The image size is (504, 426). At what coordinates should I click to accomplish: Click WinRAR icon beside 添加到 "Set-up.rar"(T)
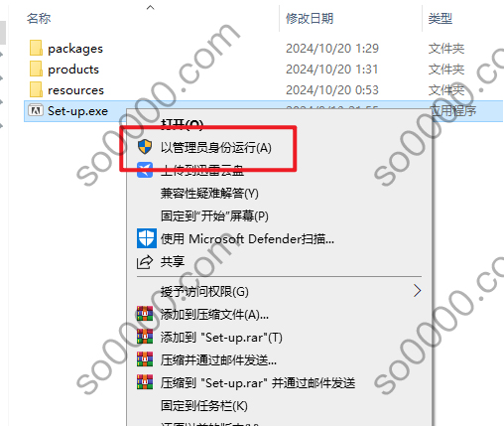point(145,337)
